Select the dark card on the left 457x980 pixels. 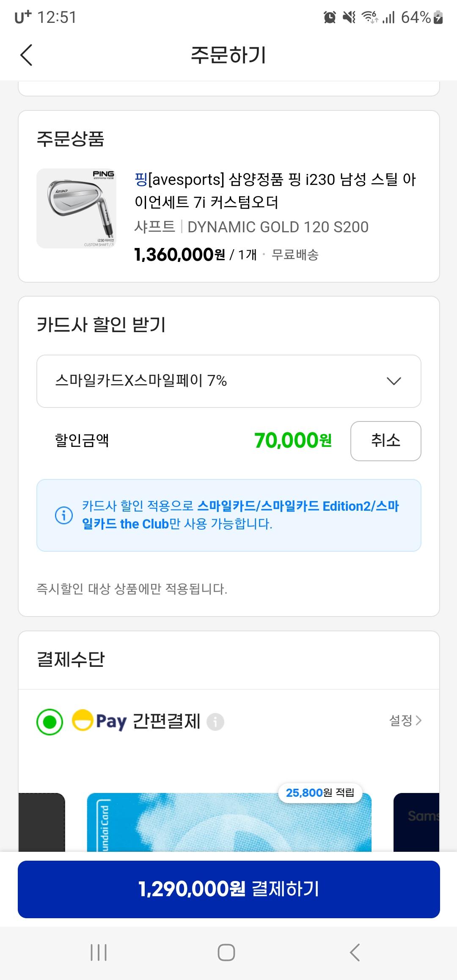pos(42,823)
